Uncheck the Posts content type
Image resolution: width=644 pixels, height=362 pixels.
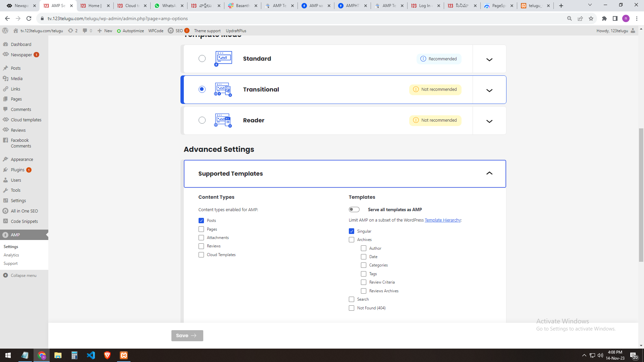click(201, 221)
